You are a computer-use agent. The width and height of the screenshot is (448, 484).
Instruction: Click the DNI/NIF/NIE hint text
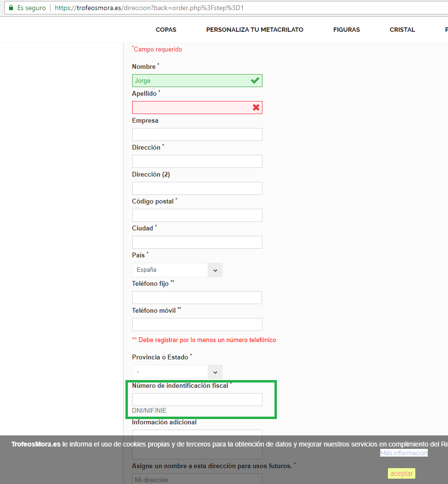[149, 410]
